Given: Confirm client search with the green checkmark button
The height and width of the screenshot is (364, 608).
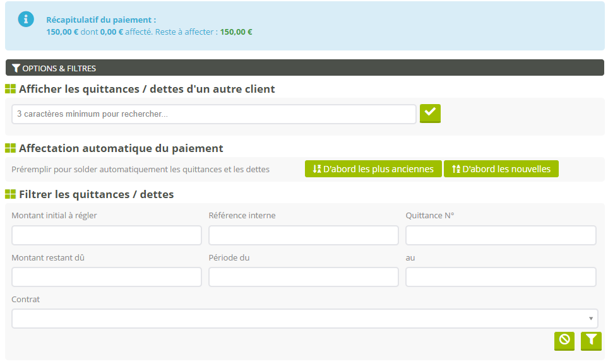Looking at the screenshot, I should tap(430, 113).
